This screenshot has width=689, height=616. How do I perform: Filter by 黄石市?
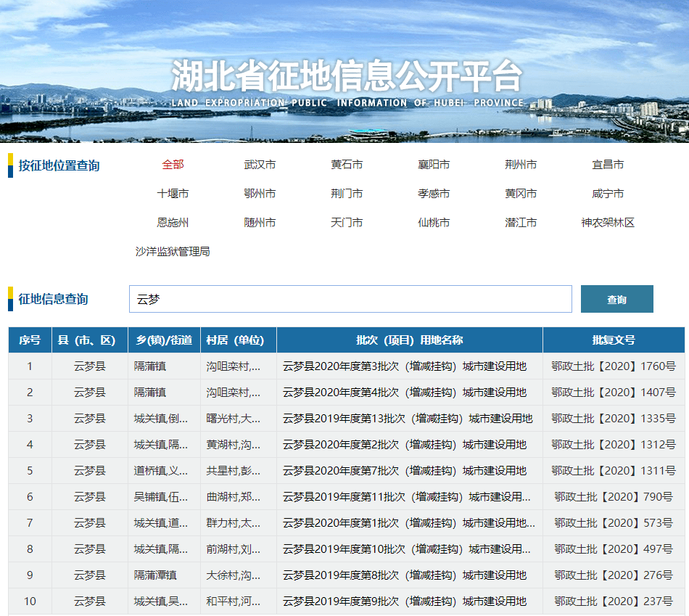click(x=347, y=165)
